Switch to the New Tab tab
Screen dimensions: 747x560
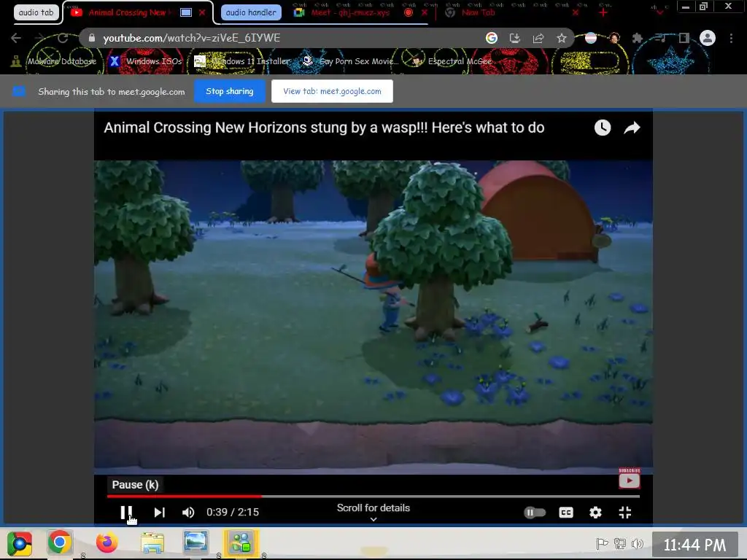tap(479, 12)
